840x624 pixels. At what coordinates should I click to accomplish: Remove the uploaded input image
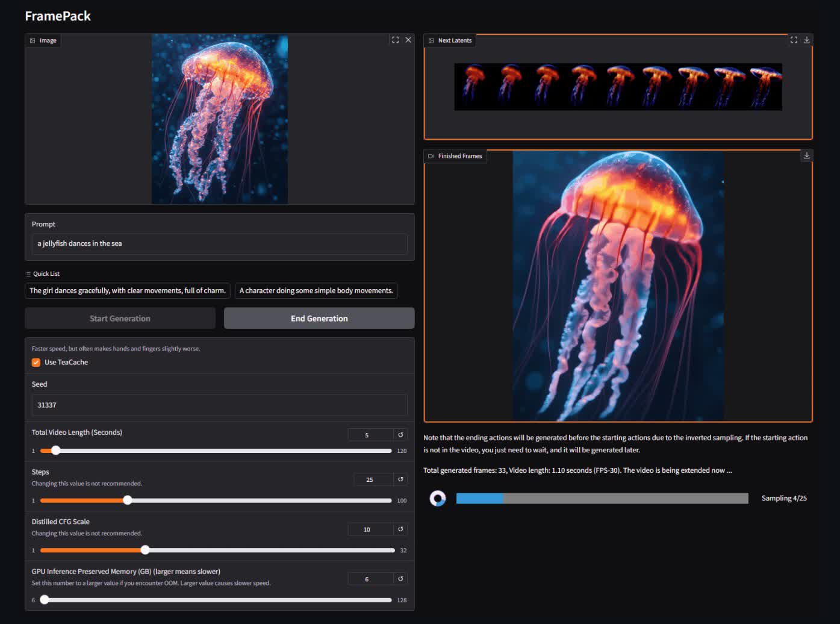pyautogui.click(x=408, y=40)
